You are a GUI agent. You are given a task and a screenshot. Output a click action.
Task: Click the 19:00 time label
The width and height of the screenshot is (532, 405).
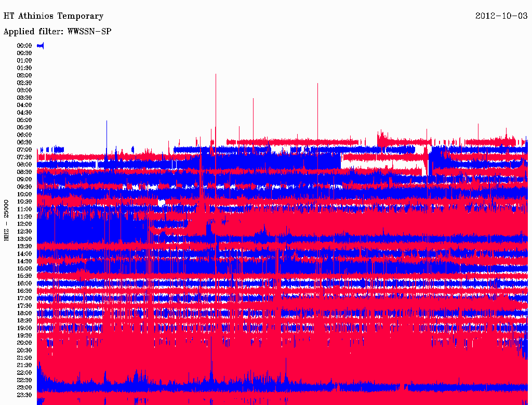tap(24, 328)
